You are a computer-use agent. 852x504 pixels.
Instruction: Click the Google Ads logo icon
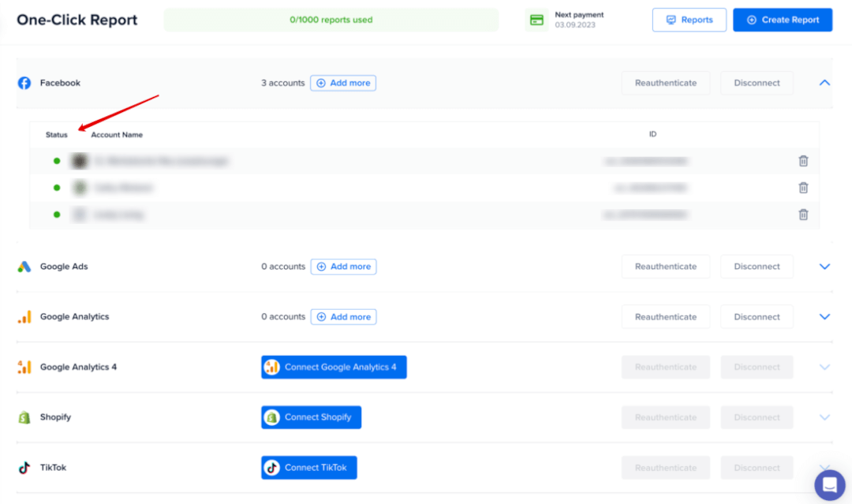coord(24,267)
